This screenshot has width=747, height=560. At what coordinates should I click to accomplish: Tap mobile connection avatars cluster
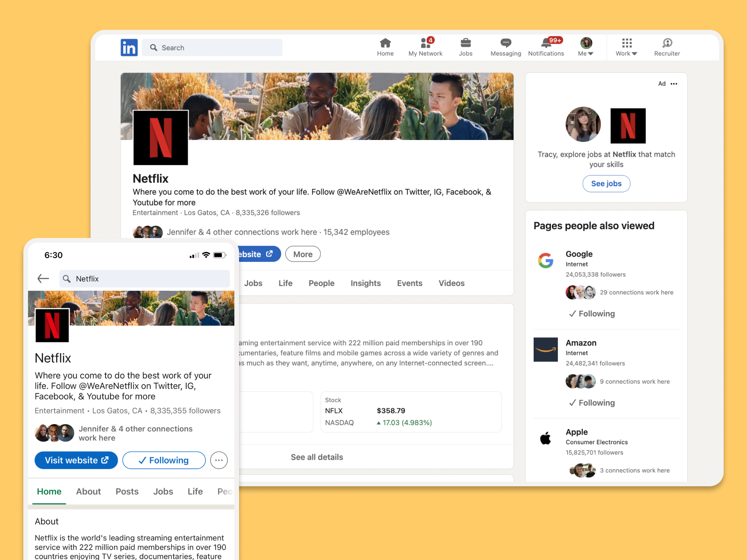click(55, 433)
